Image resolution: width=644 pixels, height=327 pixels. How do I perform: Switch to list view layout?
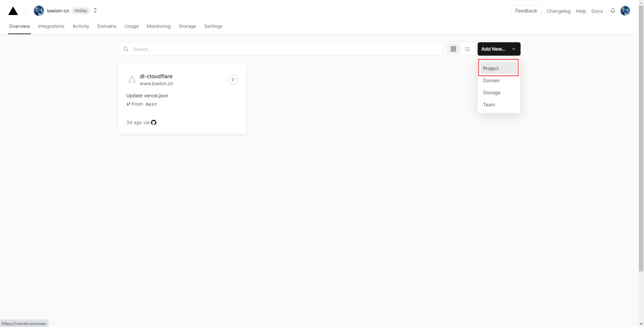point(467,49)
